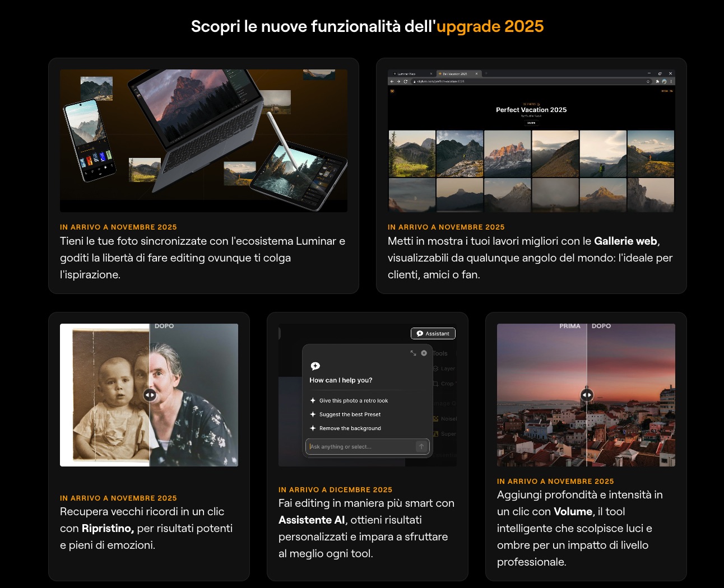This screenshot has height=588, width=724.
Task: Select the Bali Vacation 2025 tab
Action: coord(454,73)
